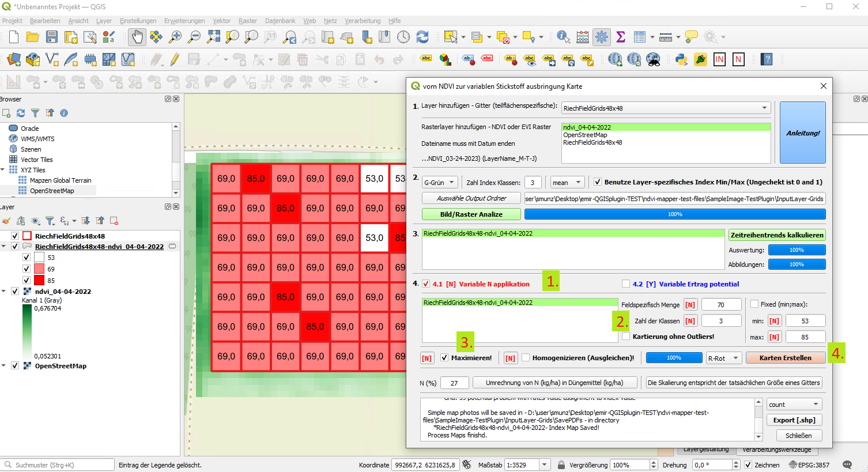
Task: Open the RiechFieldGrids48x48 grid layer dropdown
Action: pyautogui.click(x=666, y=108)
